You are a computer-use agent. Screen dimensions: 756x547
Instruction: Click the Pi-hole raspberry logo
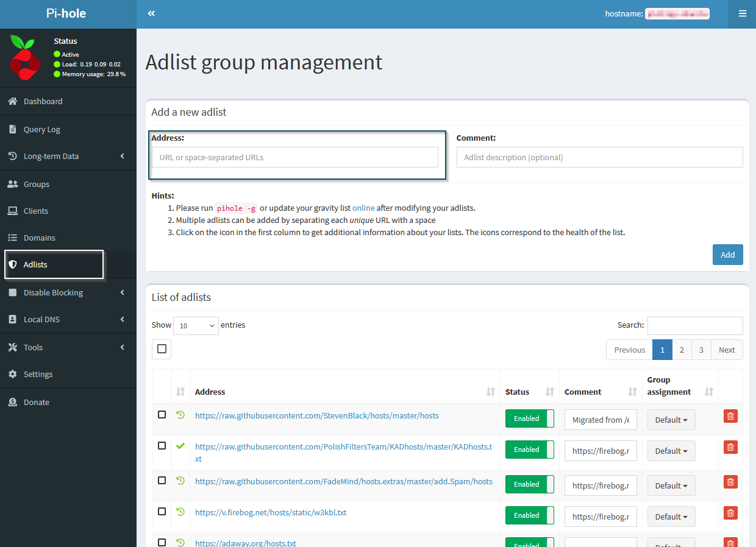tap(24, 58)
